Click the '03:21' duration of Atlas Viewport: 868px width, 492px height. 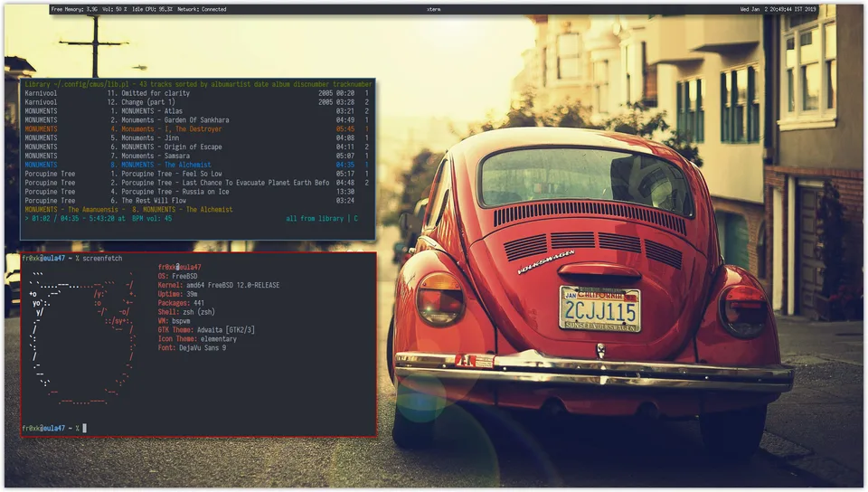point(344,111)
